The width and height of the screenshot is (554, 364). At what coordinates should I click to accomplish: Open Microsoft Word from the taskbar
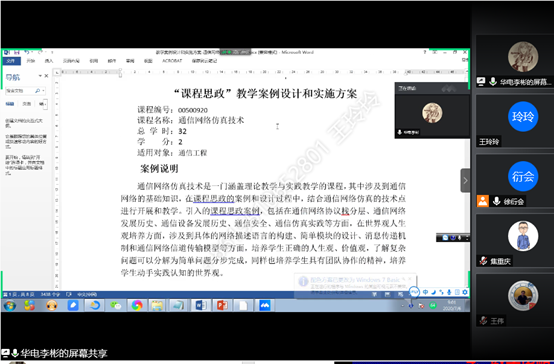[201, 305]
